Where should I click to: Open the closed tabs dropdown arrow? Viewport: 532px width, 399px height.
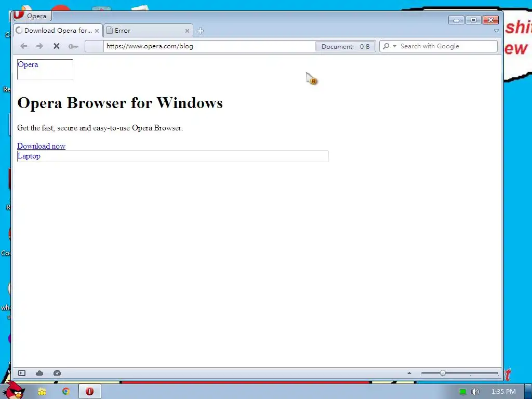pyautogui.click(x=496, y=31)
